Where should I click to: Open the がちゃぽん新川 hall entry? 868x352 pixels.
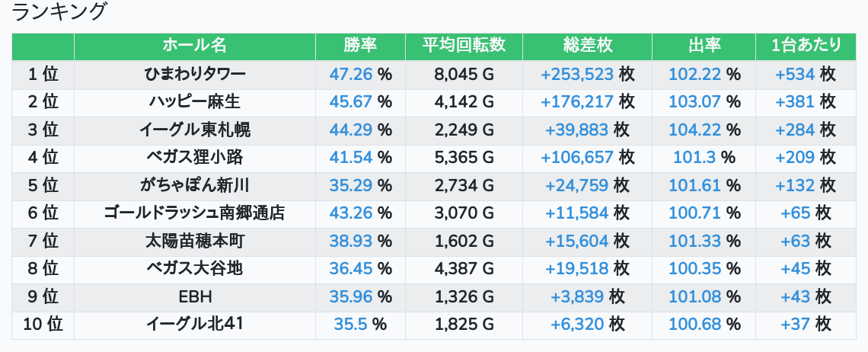point(194,185)
